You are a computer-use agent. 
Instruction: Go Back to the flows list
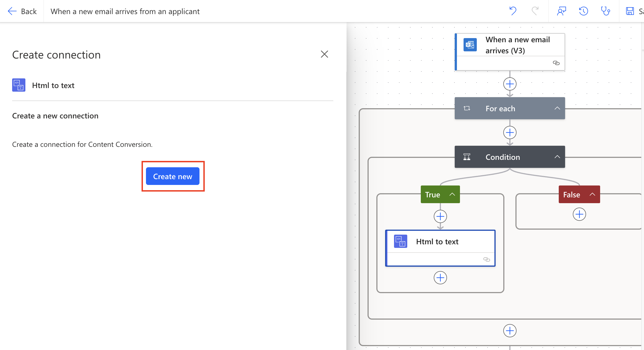click(x=22, y=11)
